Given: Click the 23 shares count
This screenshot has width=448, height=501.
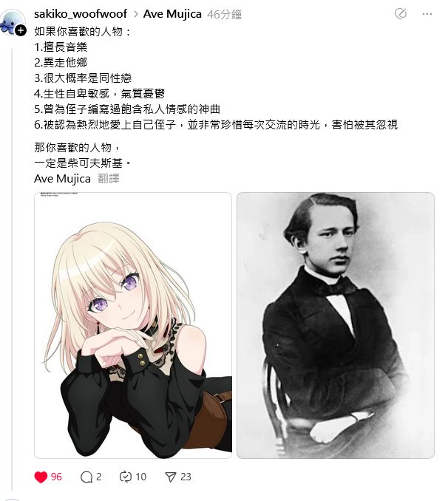Looking at the screenshot, I should (x=186, y=477).
